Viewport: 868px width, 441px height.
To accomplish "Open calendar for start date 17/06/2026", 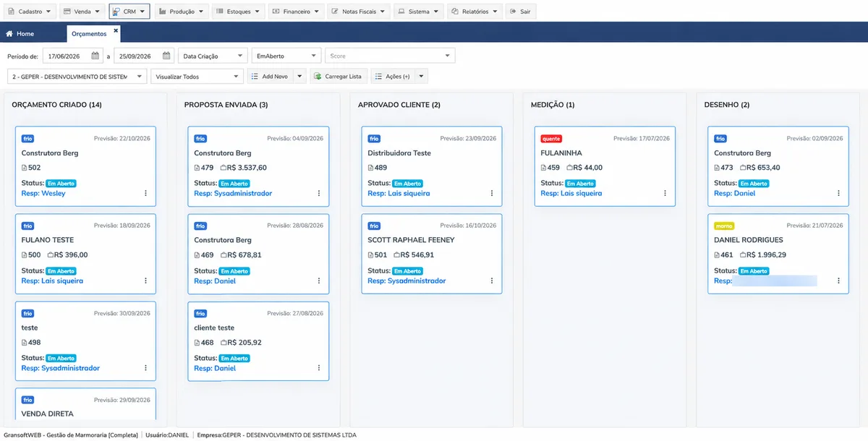I will [x=95, y=56].
